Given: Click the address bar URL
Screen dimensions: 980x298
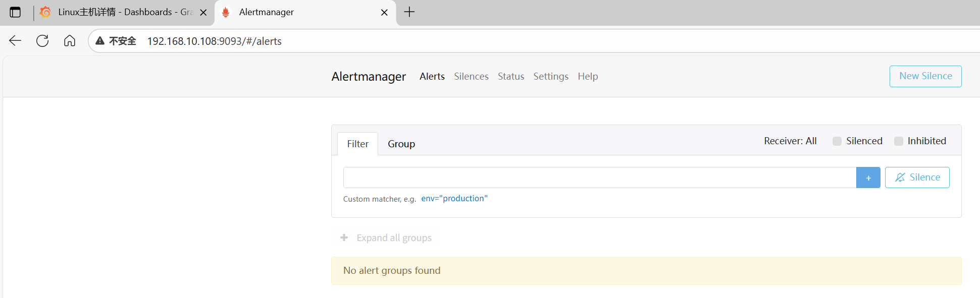Looking at the screenshot, I should pyautogui.click(x=214, y=41).
